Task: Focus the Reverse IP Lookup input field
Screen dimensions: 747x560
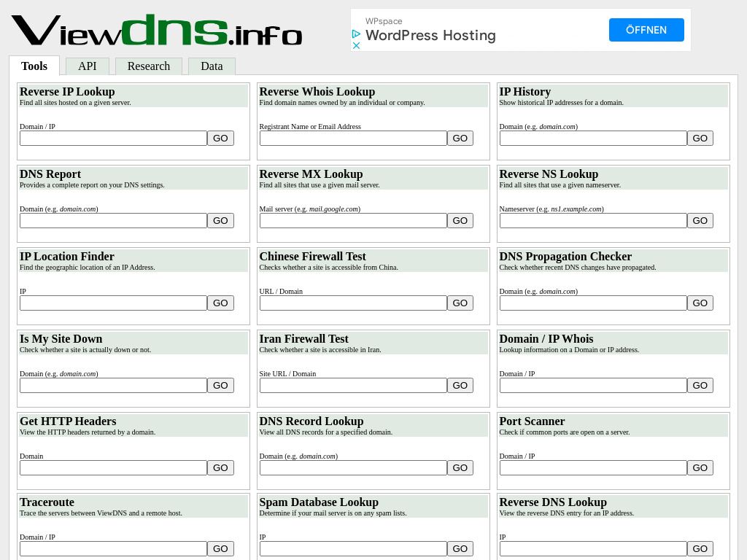Action: tap(113, 138)
